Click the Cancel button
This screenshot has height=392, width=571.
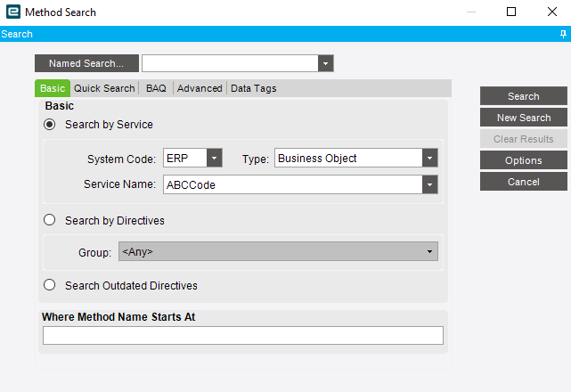(524, 182)
